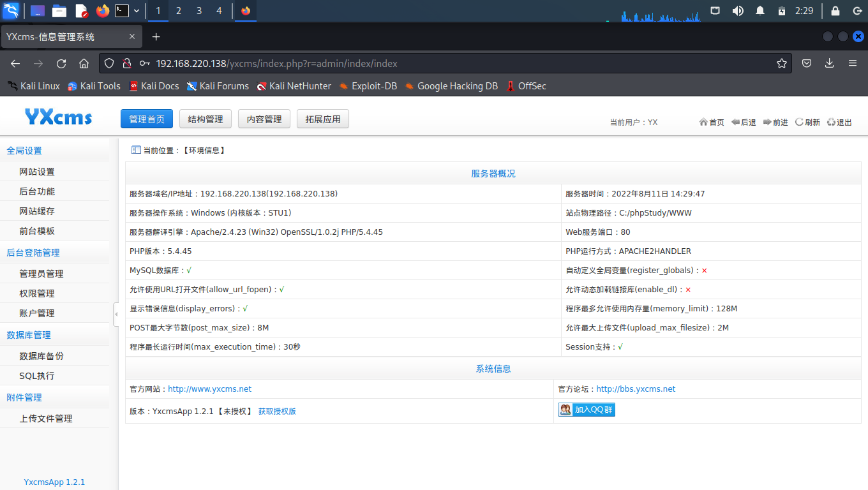Click the URL address bar
868x490 pixels.
tap(447, 63)
